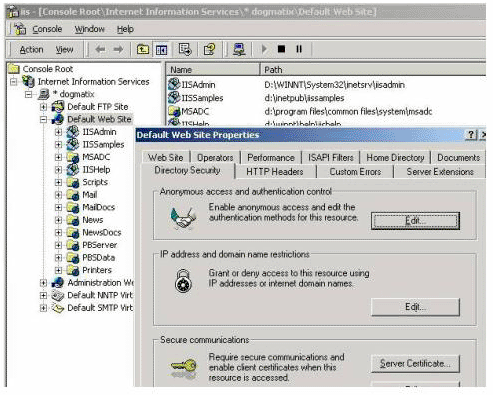Switch to the Web Site tab
This screenshot has width=493, height=395.
[x=166, y=157]
